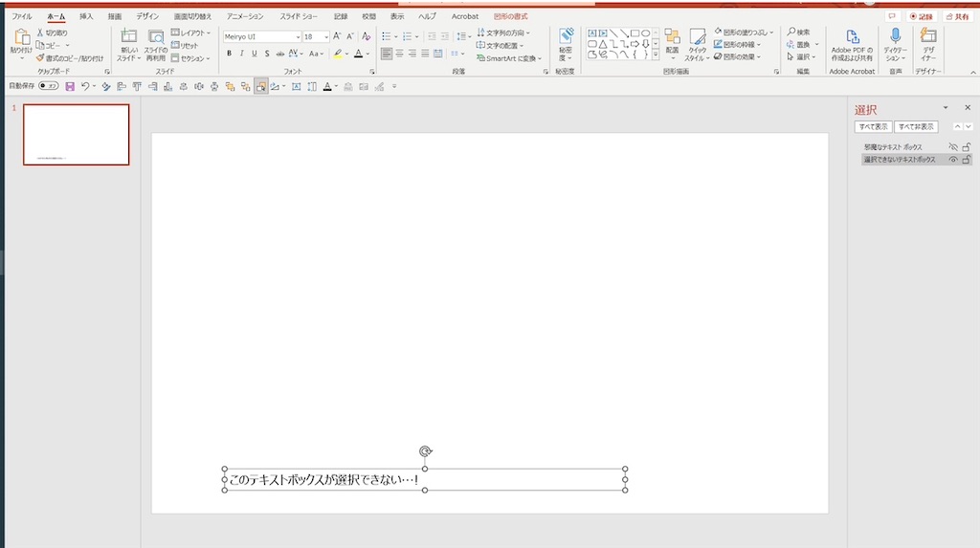Increase font size with the larger A icon
This screenshot has width=980, height=548.
pos(337,37)
